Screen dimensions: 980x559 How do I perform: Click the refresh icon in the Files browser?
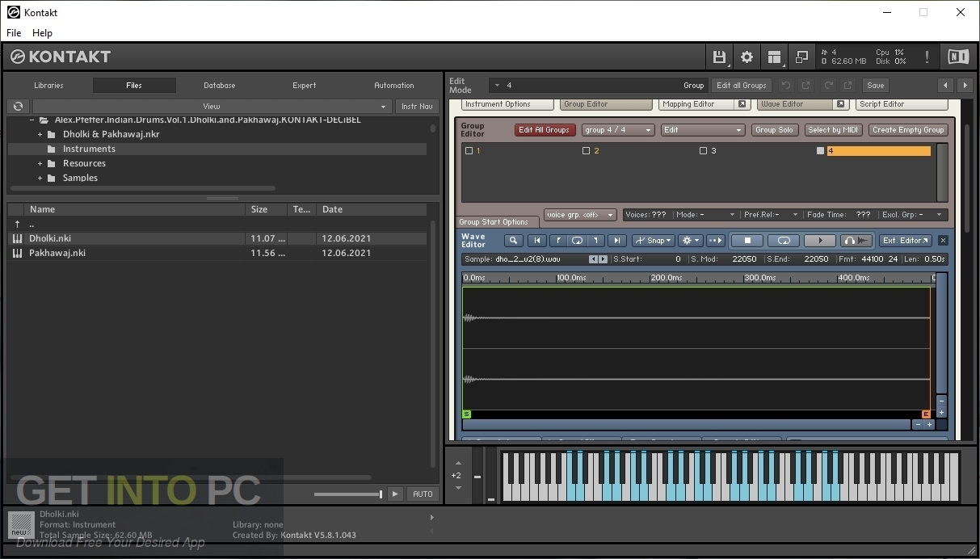click(x=18, y=106)
